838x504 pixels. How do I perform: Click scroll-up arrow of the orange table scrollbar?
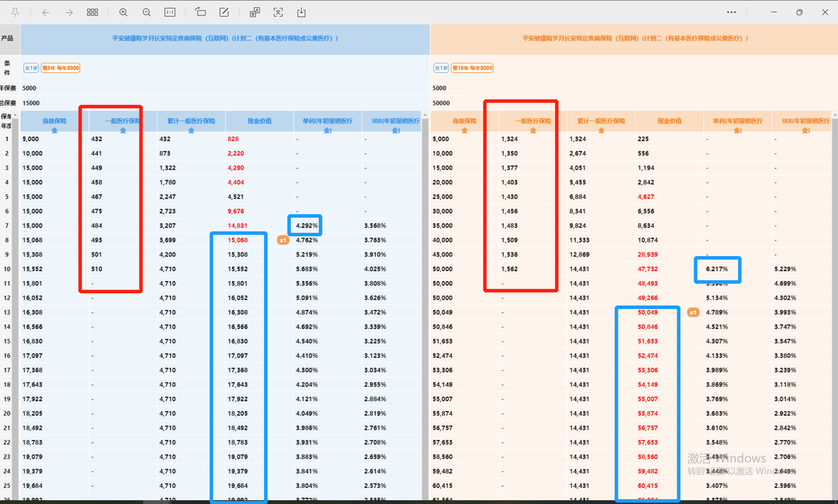tap(835, 115)
